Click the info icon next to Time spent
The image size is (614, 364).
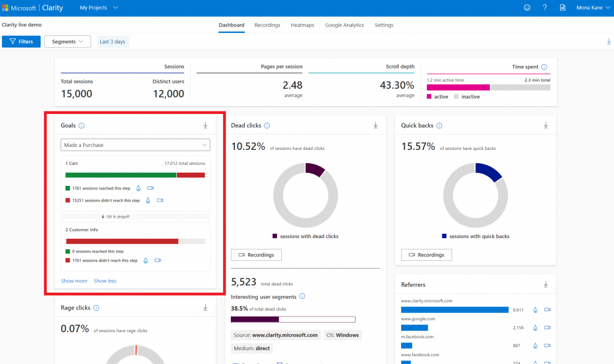(x=544, y=67)
